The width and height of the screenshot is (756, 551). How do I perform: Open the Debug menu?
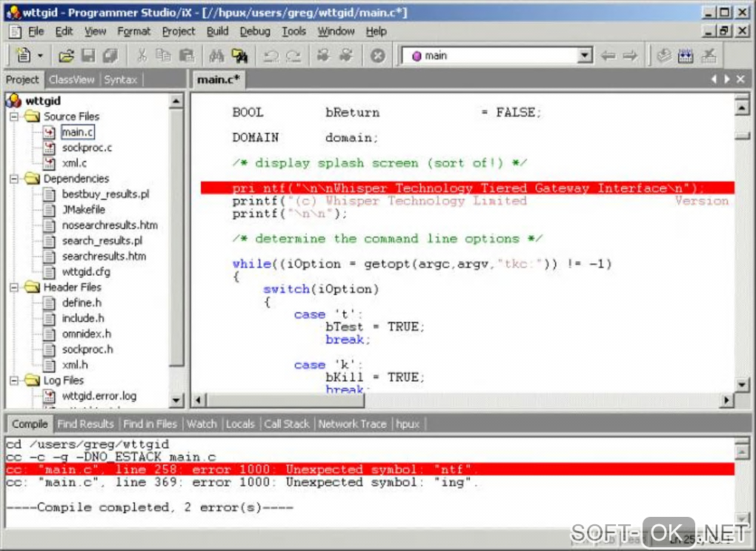click(255, 31)
